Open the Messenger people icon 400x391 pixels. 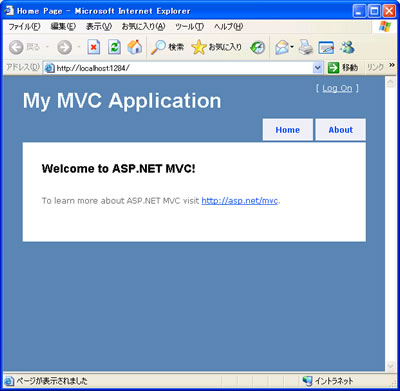[347, 47]
